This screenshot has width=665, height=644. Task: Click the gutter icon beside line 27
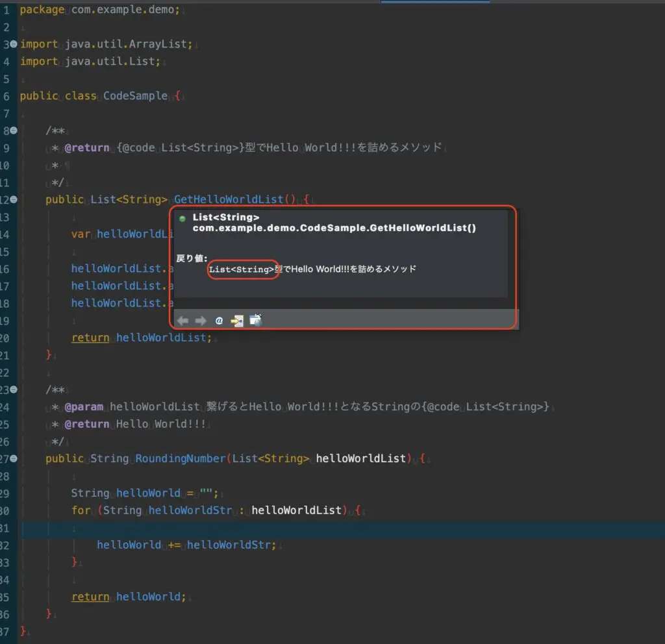coord(12,458)
